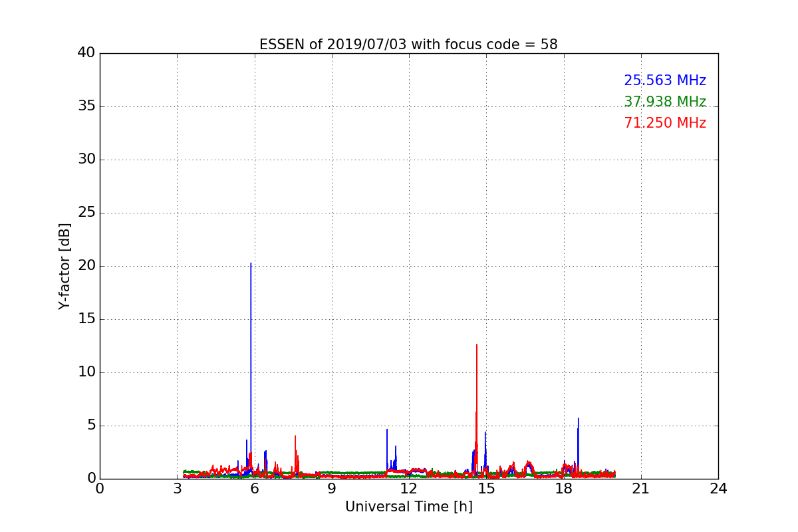Click the blue spike peak near hour 18.6
Viewport: 798px width, 532px height.
[x=579, y=419]
